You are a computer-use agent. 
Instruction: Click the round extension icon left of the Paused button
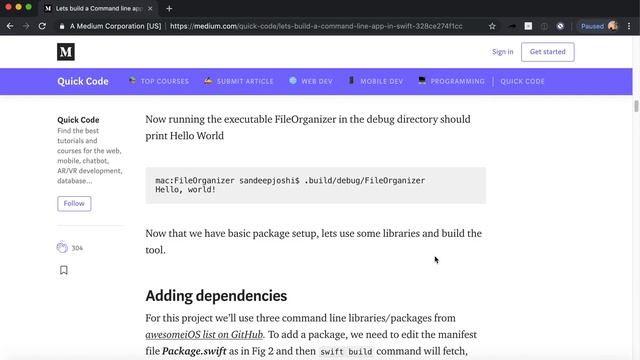pyautogui.click(x=560, y=26)
